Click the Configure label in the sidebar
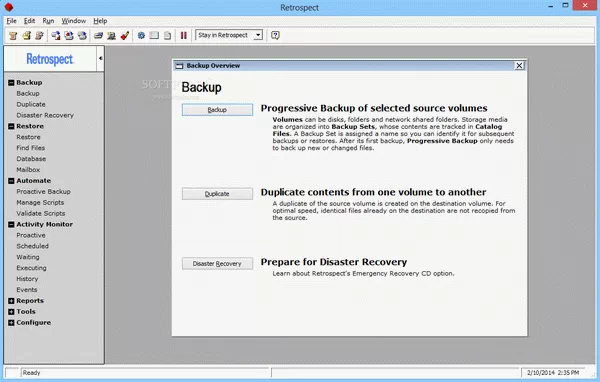Viewport: 600px width, 382px height. [x=33, y=323]
